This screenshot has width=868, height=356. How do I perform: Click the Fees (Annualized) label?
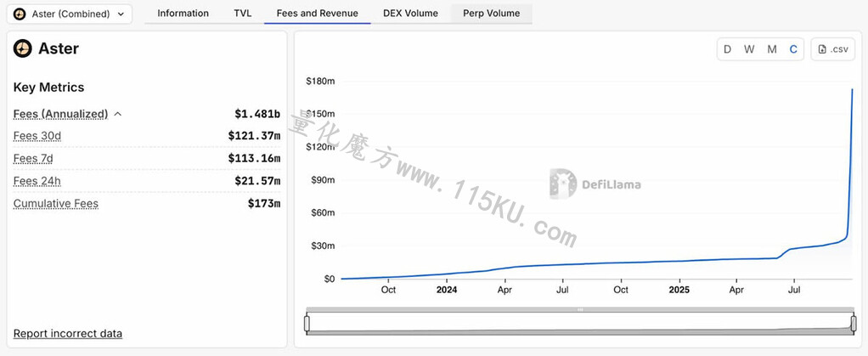point(60,114)
